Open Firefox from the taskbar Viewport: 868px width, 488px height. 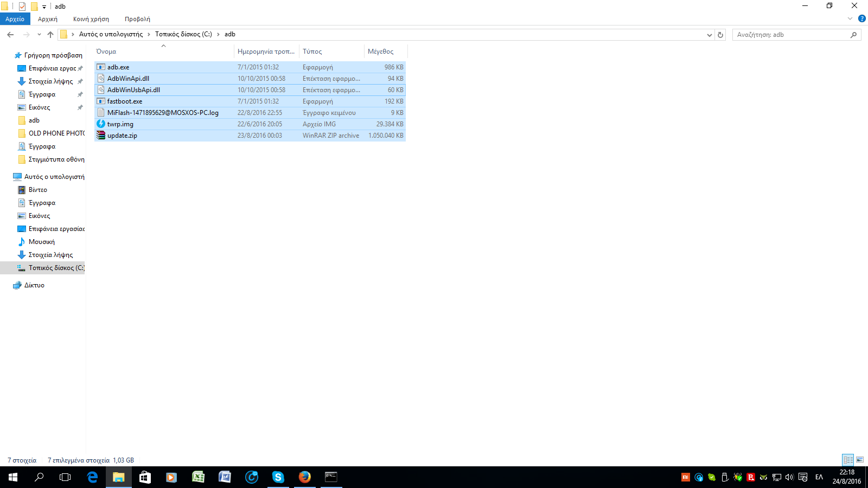(305, 477)
